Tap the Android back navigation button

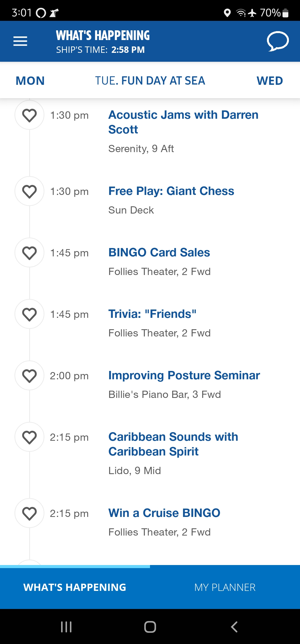coord(234,627)
